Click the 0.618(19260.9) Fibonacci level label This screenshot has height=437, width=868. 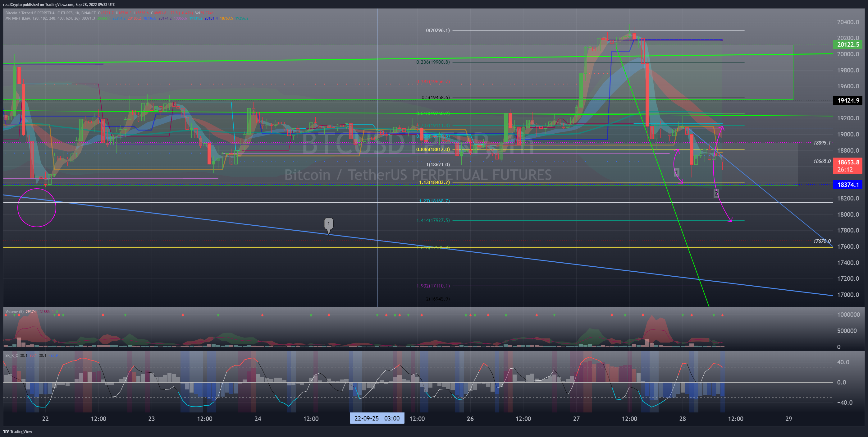(x=433, y=113)
